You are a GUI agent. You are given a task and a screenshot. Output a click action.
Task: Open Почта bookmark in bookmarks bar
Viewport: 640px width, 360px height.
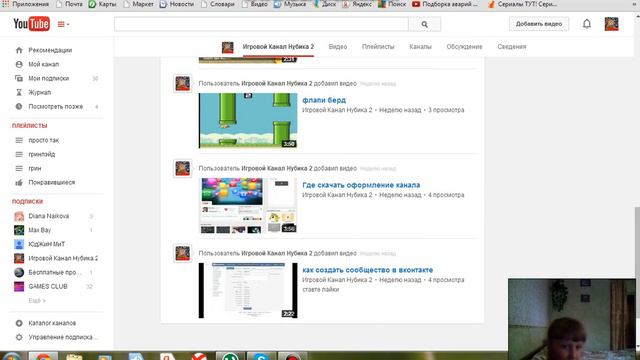(69, 4)
